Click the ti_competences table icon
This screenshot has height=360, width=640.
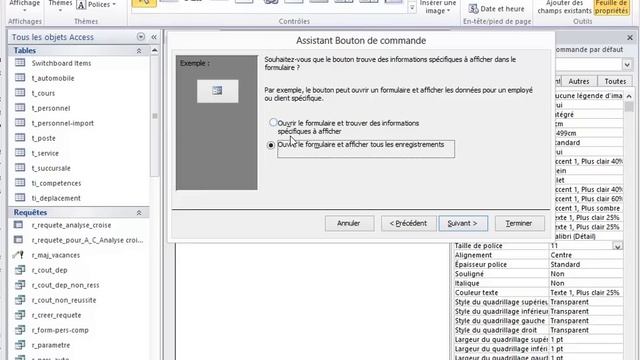coord(20,183)
